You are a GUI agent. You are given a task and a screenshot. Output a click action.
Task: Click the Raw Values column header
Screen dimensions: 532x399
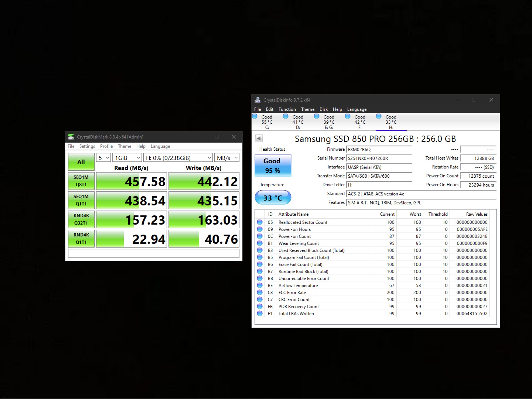pyautogui.click(x=469, y=214)
